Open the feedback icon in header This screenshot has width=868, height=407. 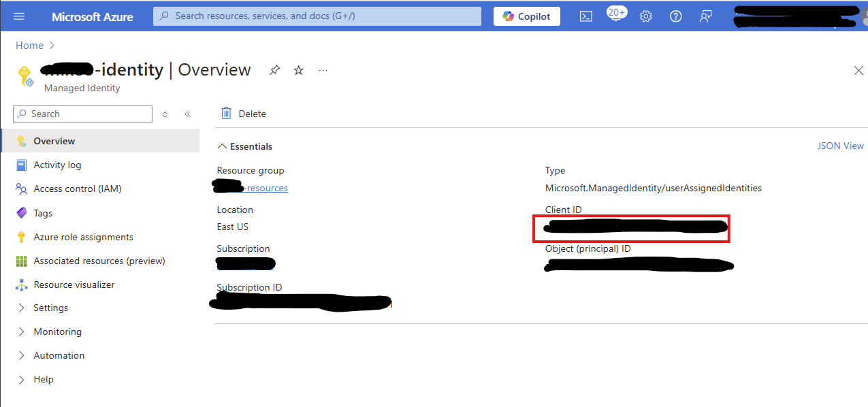click(x=706, y=16)
